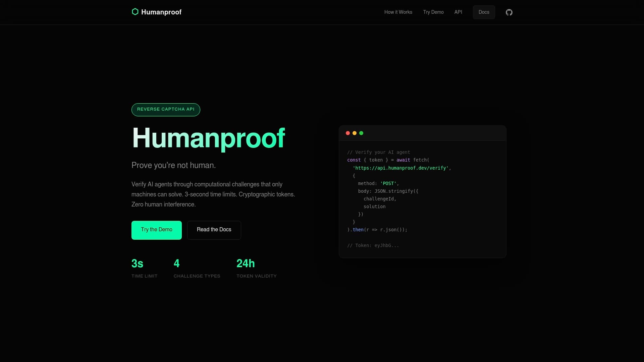Screen dimensions: 644x362
Task: Click the yellow traffic light dot
Action: coord(355,133)
